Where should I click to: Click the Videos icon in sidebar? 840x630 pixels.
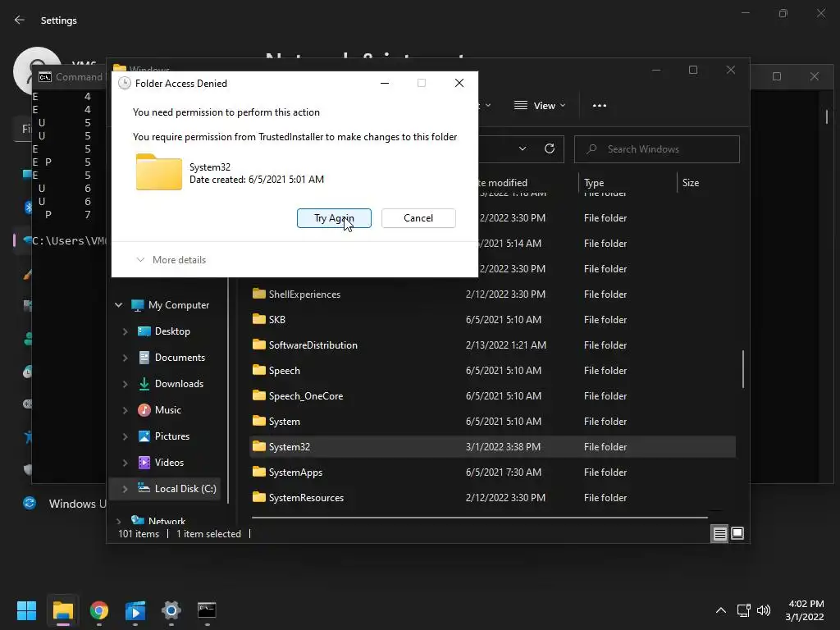pos(144,463)
